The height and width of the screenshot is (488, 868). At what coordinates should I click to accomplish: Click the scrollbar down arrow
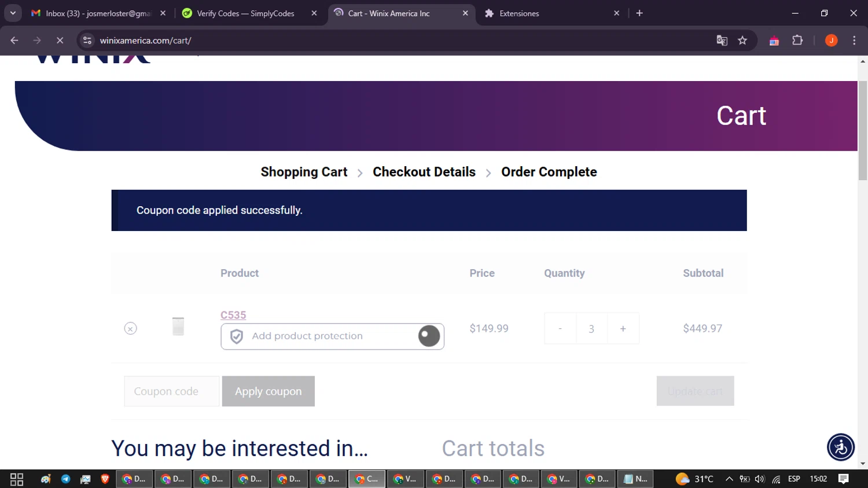[863, 464]
